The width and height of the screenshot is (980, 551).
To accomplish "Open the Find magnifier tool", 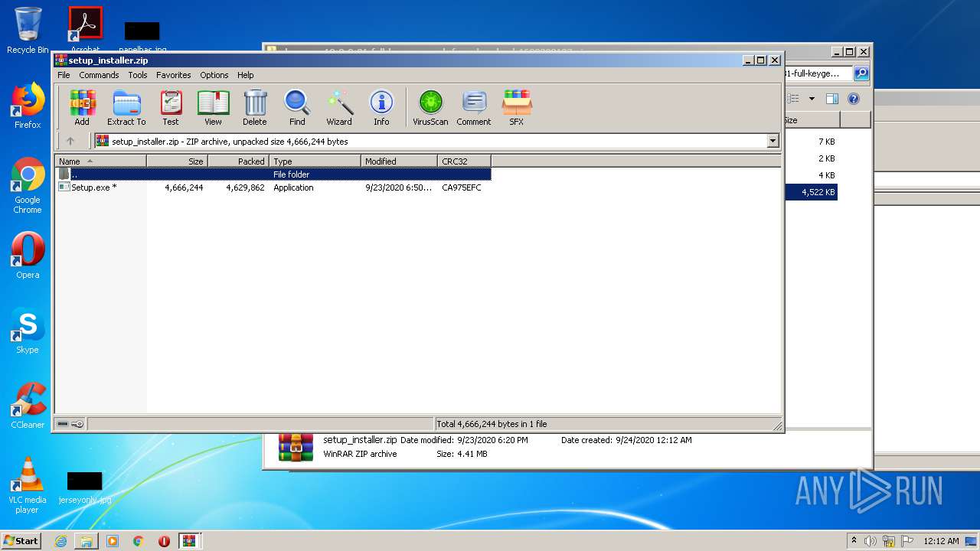I will 297,107.
